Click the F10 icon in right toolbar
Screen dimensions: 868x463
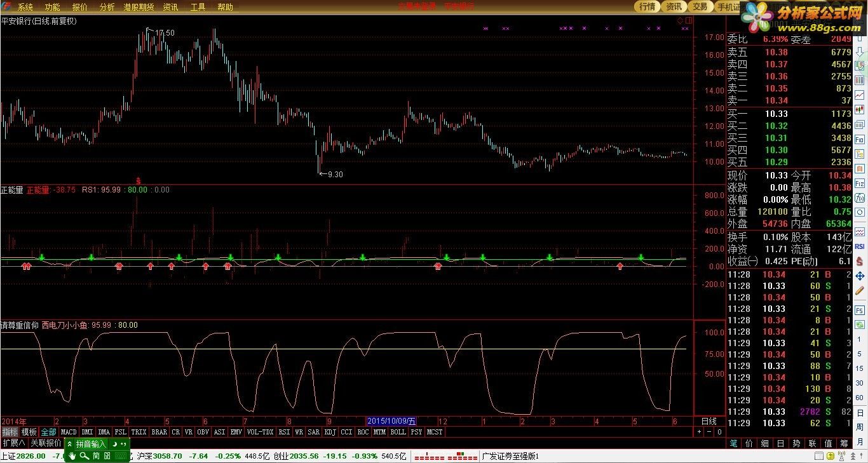tap(859, 138)
